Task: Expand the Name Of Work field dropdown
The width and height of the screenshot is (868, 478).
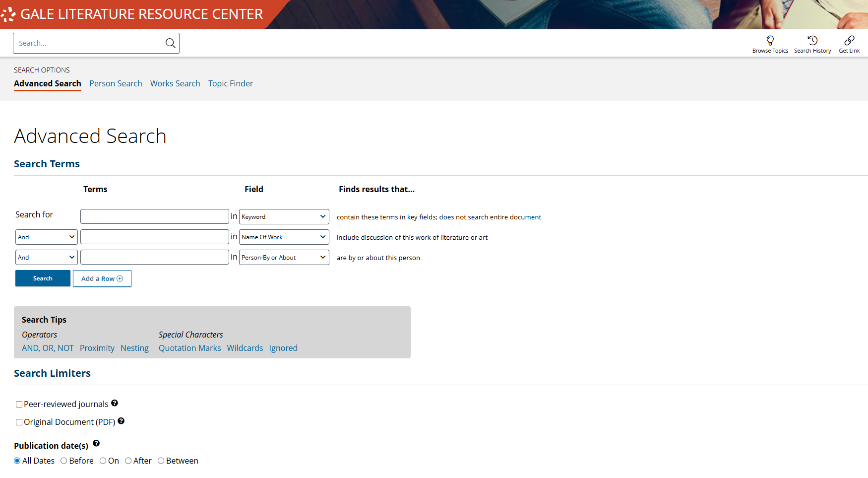Action: point(284,237)
